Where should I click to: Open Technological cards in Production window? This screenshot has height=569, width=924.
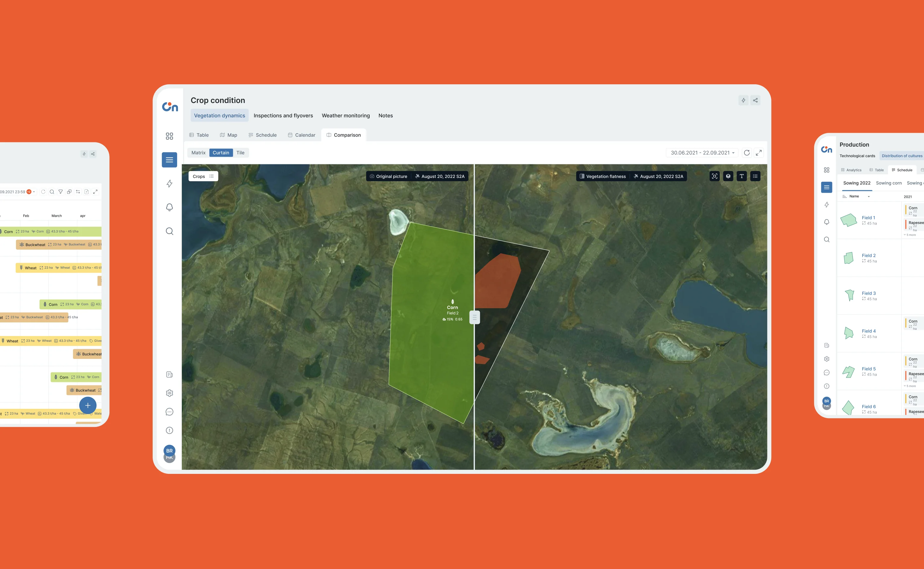point(857,156)
